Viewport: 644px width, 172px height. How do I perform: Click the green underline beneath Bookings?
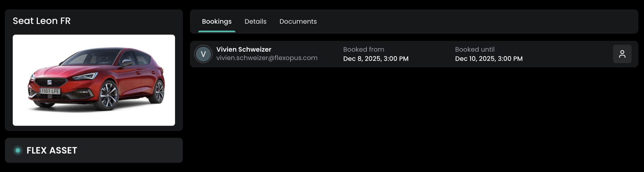tap(217, 31)
